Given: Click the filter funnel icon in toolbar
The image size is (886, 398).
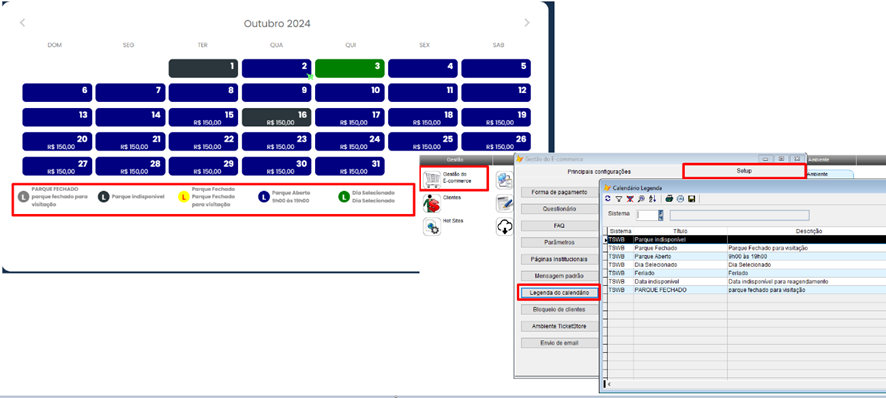Looking at the screenshot, I should [619, 198].
